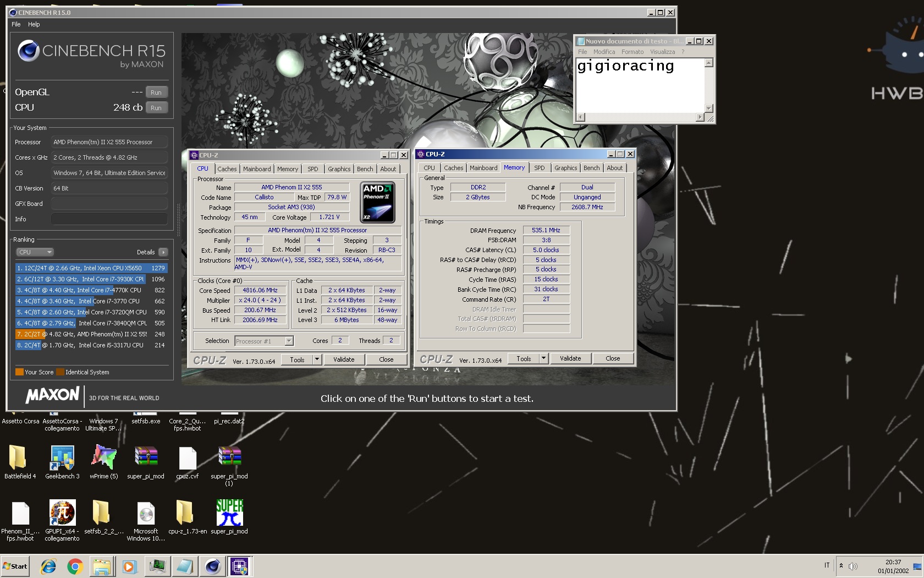The height and width of the screenshot is (578, 924).
Task: Select the Microsoft Windows 10 disc image icon
Action: [x=146, y=520]
